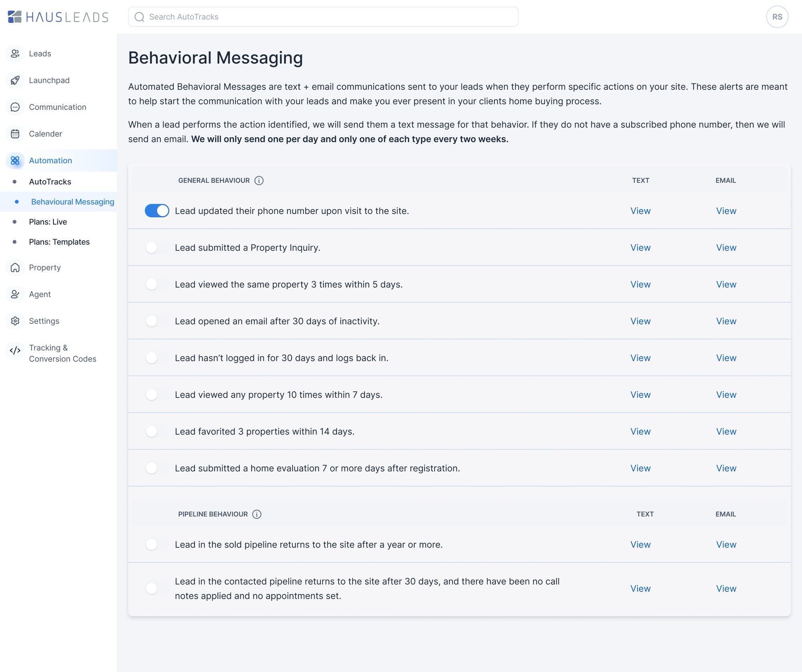This screenshot has height=672, width=802.
Task: Click the Search AutoTracks input field
Action: click(x=323, y=17)
